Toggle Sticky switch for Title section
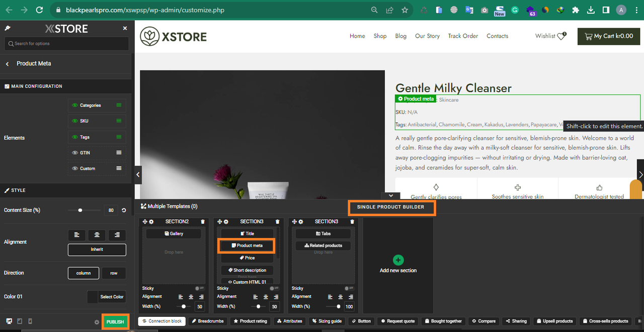Image resolution: width=644 pixels, height=332 pixels. point(274,288)
